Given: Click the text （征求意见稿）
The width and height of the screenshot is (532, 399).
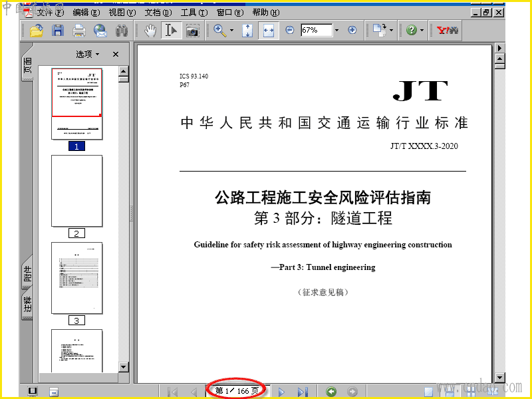Looking at the screenshot, I should click(323, 292).
